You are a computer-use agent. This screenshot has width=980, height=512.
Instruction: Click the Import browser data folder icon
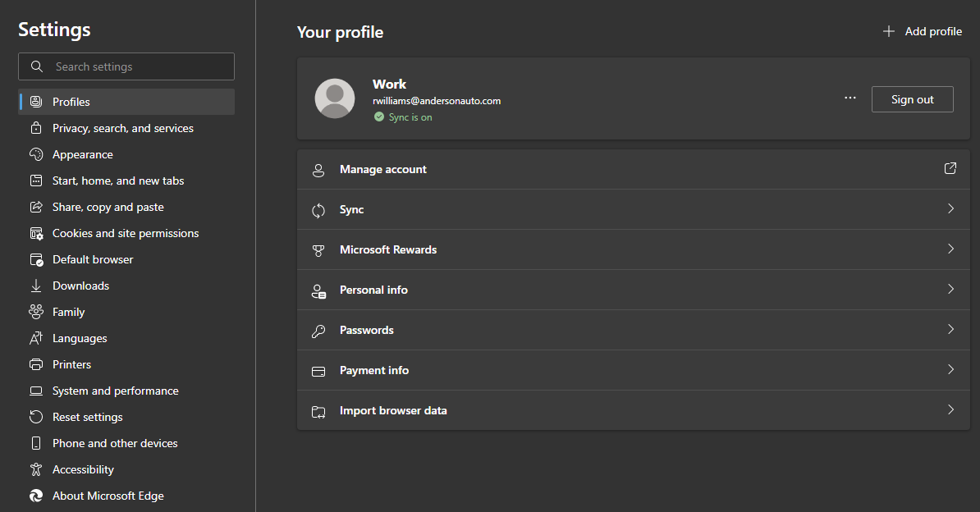tap(318, 412)
